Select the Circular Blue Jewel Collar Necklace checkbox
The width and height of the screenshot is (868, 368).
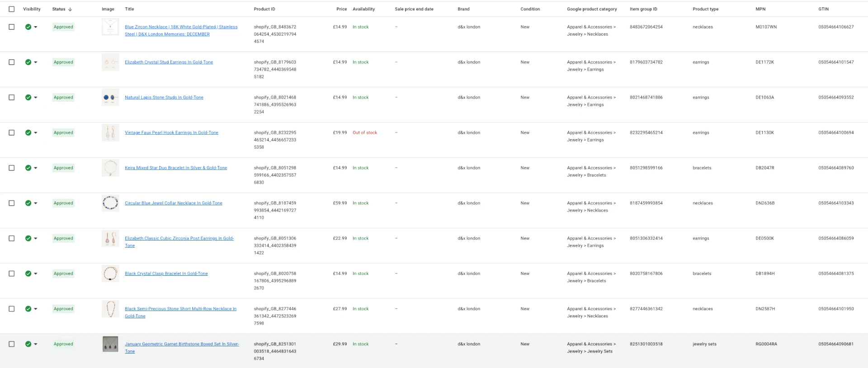[12, 203]
